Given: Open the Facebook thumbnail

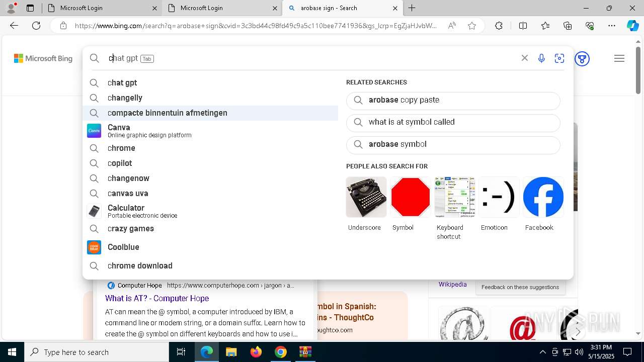Looking at the screenshot, I should click(543, 197).
